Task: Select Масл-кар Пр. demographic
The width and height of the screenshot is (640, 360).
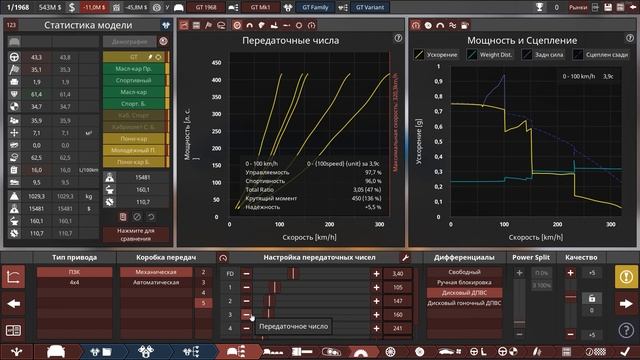Action: point(133,69)
